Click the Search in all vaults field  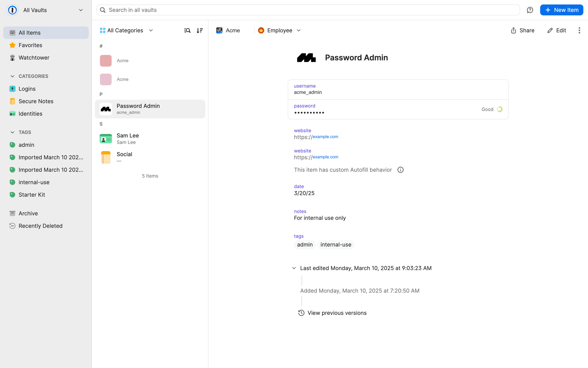pyautogui.click(x=308, y=10)
